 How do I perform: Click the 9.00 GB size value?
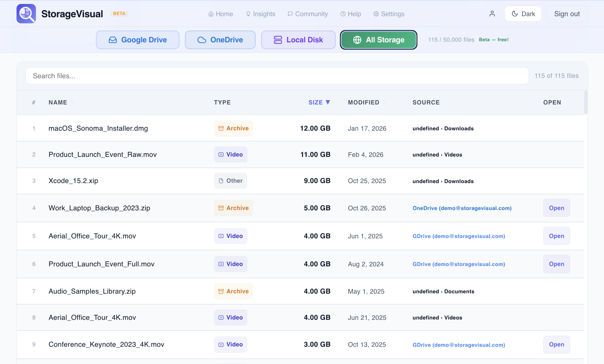point(317,181)
